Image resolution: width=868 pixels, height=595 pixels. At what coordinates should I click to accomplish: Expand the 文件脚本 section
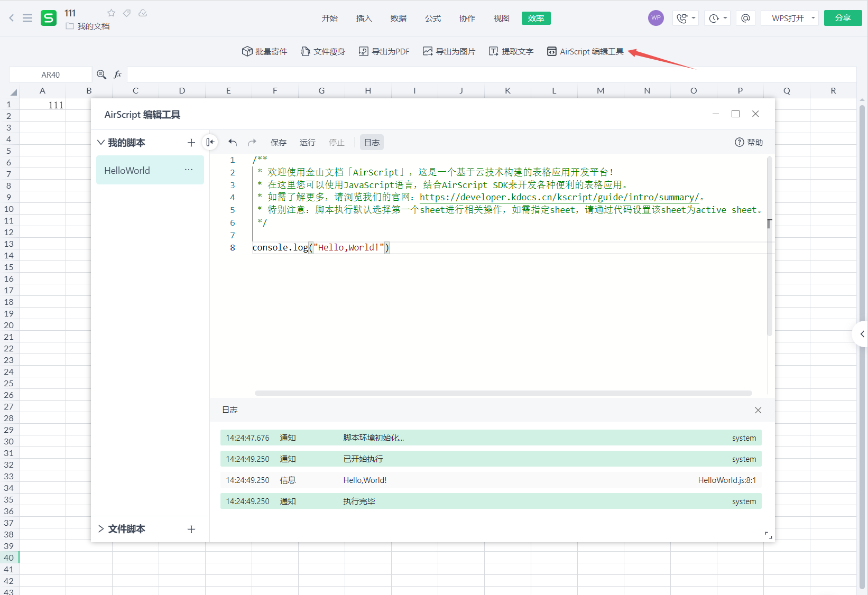tap(101, 528)
